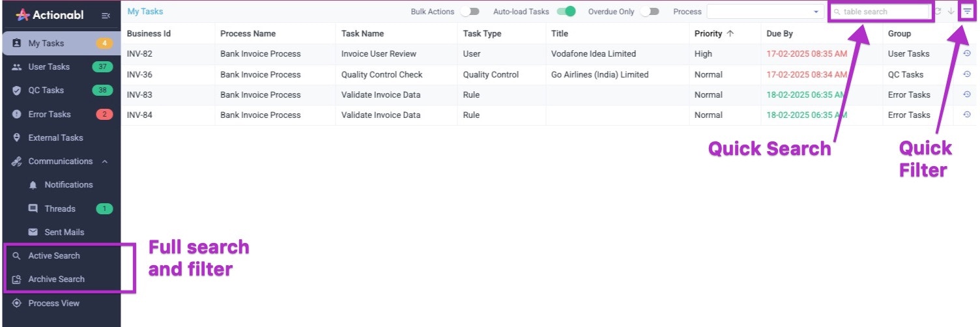
Task: Collapse the sidebar with the menu-fold icon
Action: [106, 15]
